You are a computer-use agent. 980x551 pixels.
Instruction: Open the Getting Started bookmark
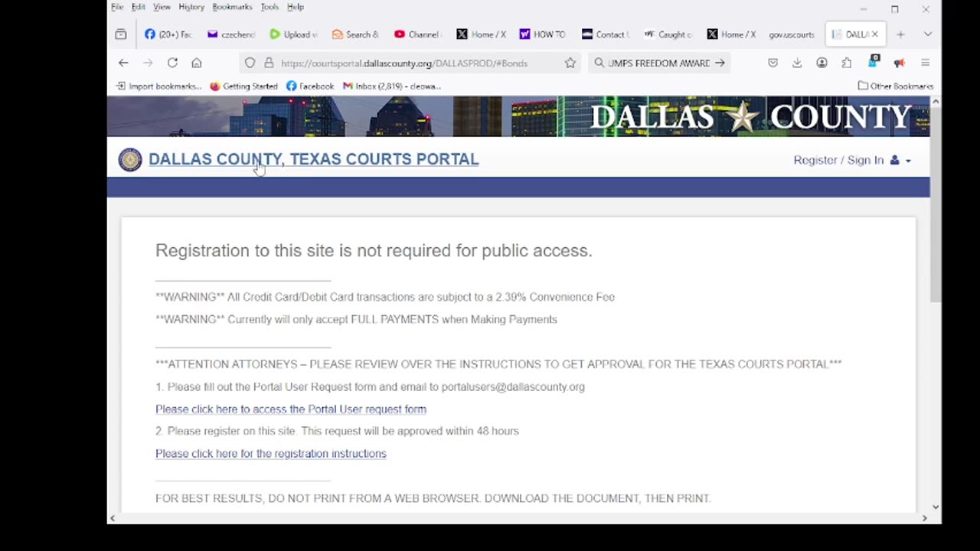(x=243, y=86)
